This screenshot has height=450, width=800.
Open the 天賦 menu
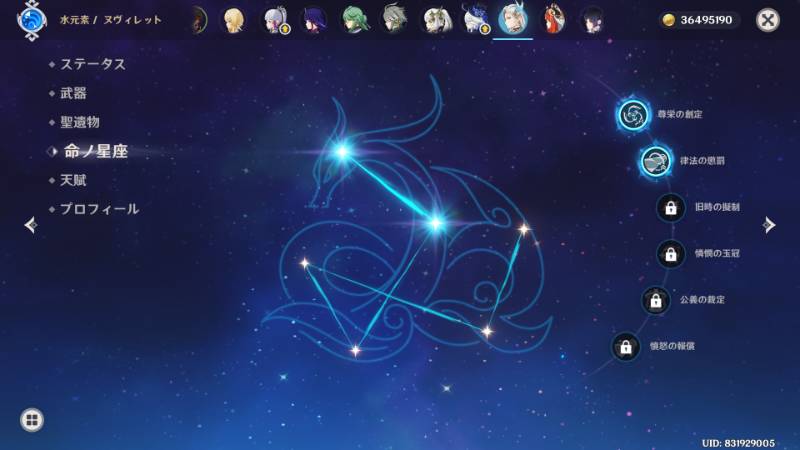coord(73,180)
